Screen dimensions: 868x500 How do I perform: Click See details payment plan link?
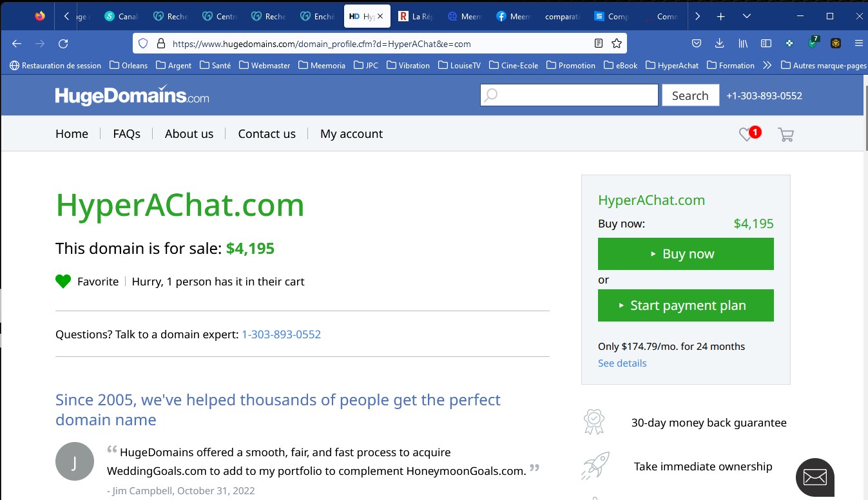[622, 363]
